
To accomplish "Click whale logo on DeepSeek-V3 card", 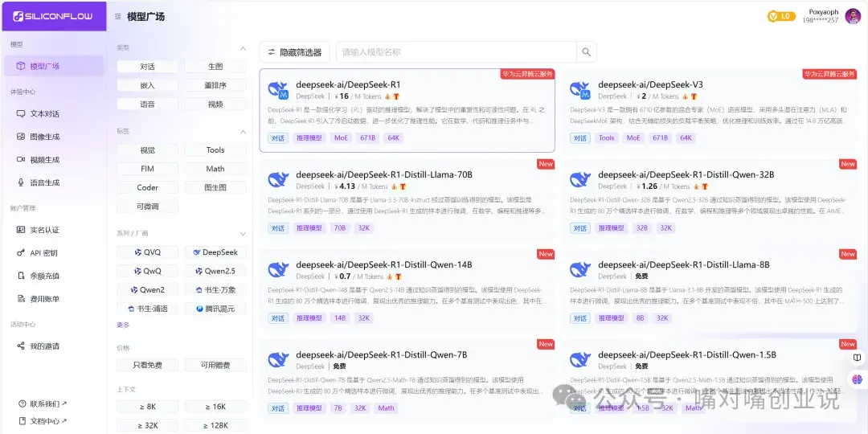I will tap(580, 90).
